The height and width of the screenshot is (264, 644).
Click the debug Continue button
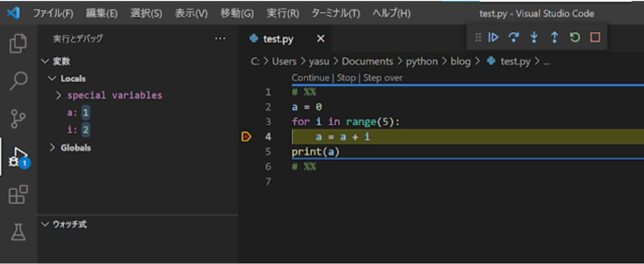[493, 38]
